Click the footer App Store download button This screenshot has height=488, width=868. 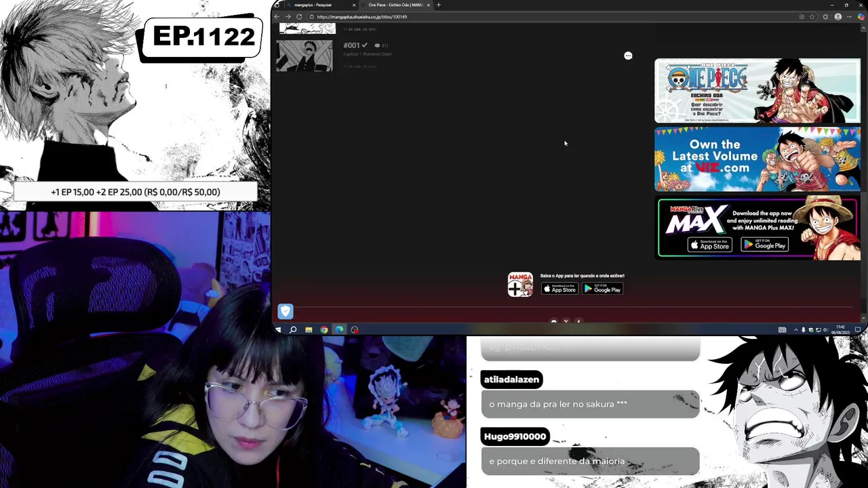(559, 289)
